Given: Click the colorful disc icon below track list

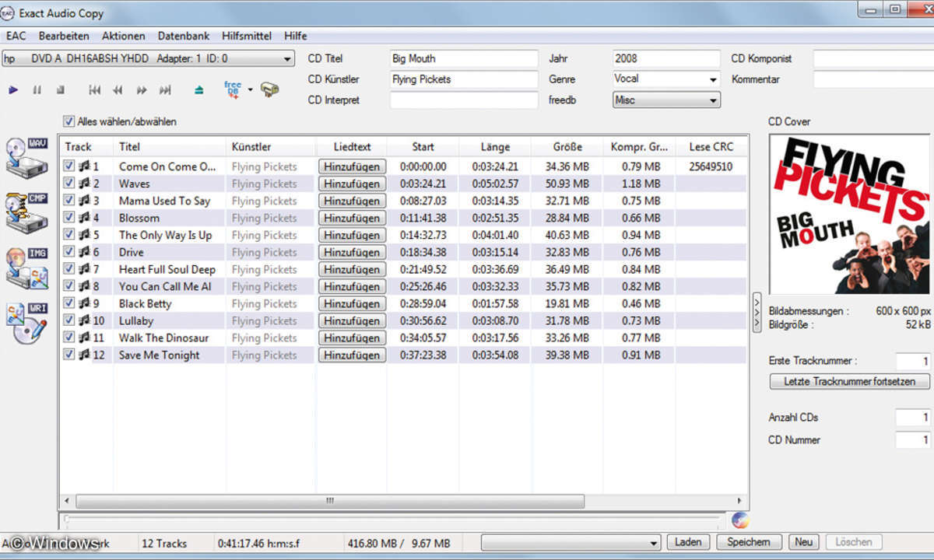Looking at the screenshot, I should (739, 520).
